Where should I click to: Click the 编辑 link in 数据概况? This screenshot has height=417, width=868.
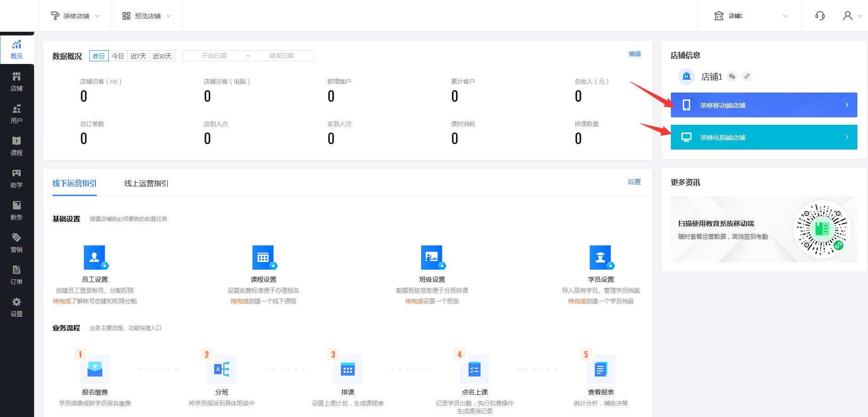coord(634,54)
